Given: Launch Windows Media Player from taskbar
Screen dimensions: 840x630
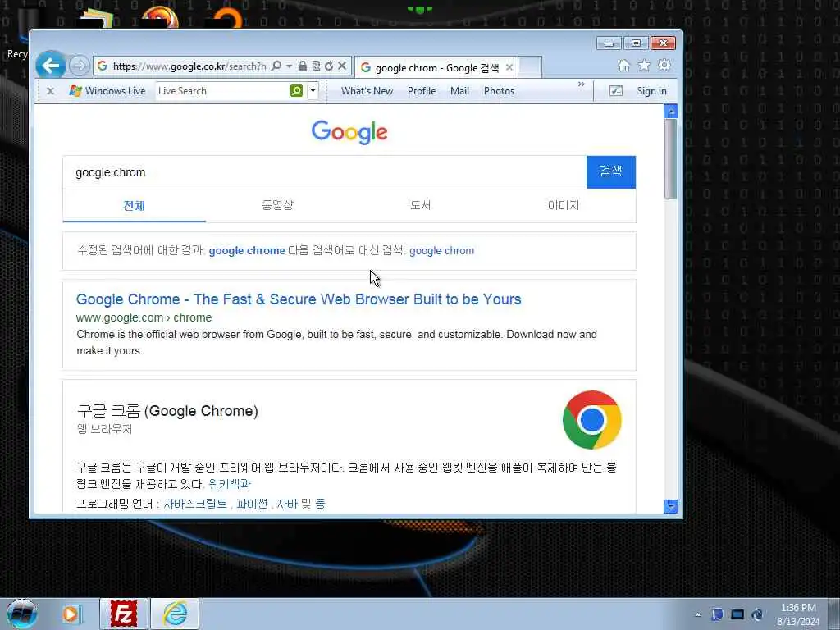Looking at the screenshot, I should click(x=71, y=614).
